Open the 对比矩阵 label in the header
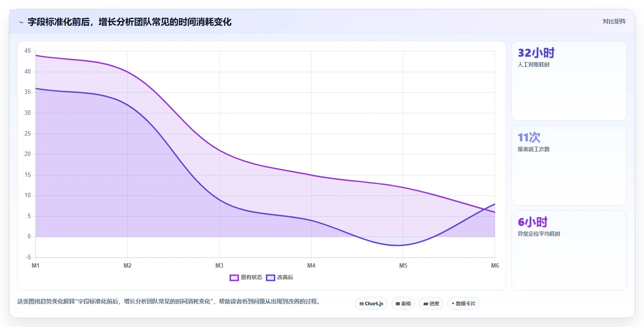The height and width of the screenshot is (327, 644). point(614,21)
